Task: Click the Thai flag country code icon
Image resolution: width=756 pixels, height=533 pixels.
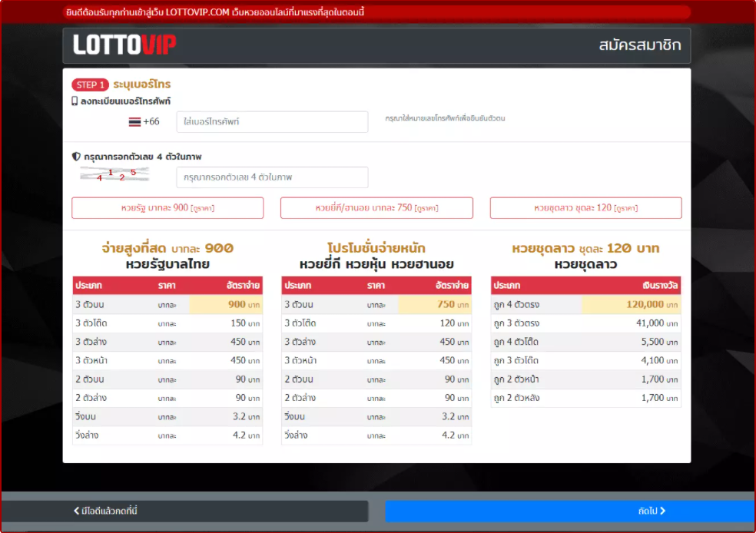Action: tap(134, 121)
